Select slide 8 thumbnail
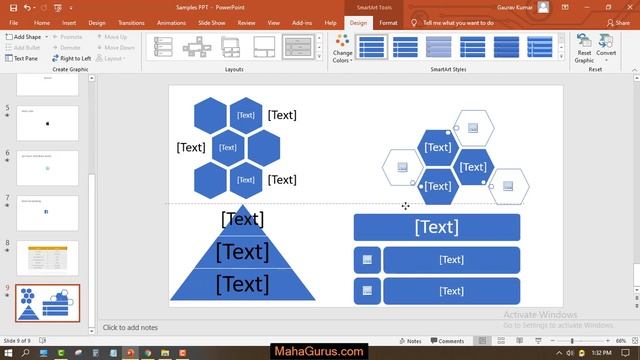 point(47,258)
